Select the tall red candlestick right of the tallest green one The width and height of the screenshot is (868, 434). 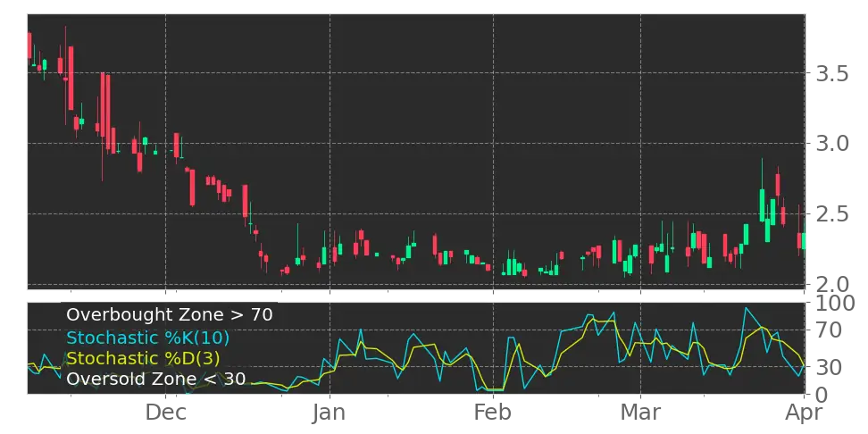(778, 186)
